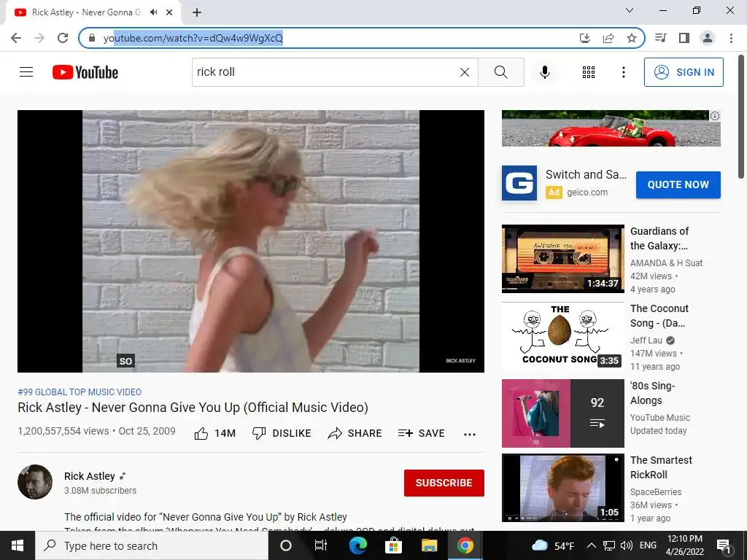This screenshot has height=560, width=747.
Task: Click the Geico QUOTE NOW button
Action: pyautogui.click(x=678, y=184)
